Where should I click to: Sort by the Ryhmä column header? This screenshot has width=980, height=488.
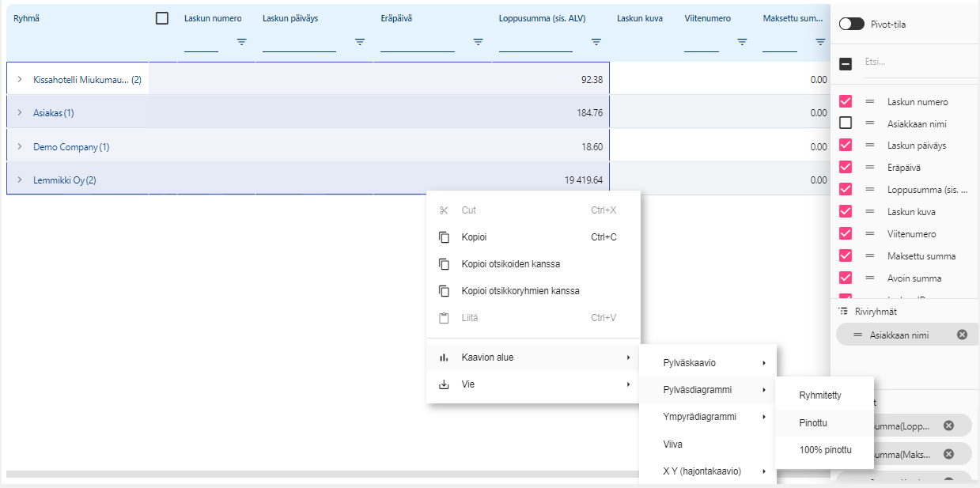27,18
